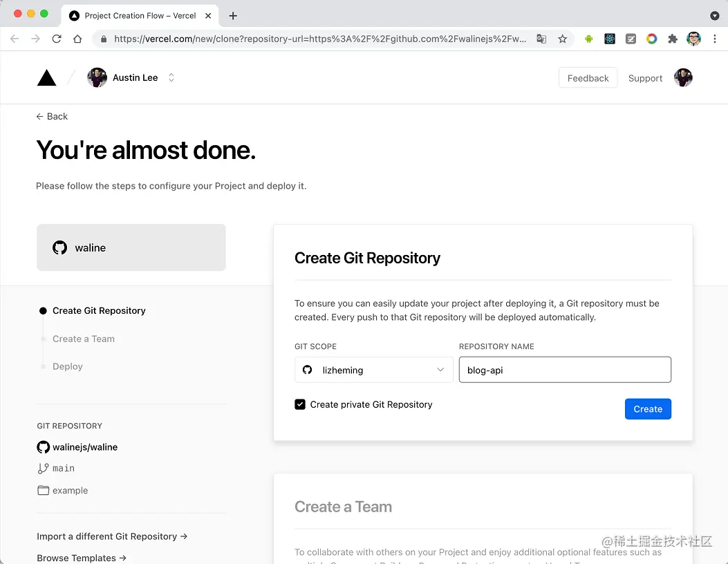Go to Support link
Image resolution: width=728 pixels, height=564 pixels.
pyautogui.click(x=645, y=78)
